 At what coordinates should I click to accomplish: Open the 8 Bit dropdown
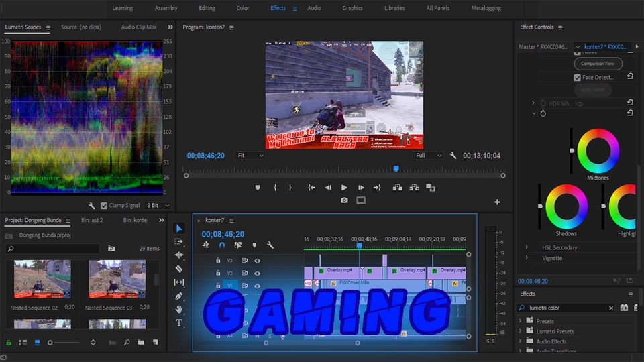(x=158, y=206)
